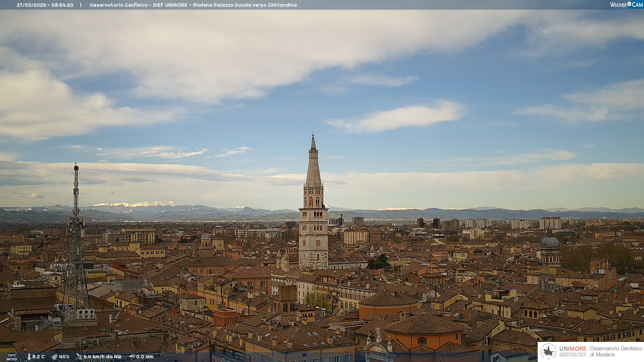644x362 pixels.
Task: Click the rain umbrella precipitation icon
Action: tap(132, 357)
